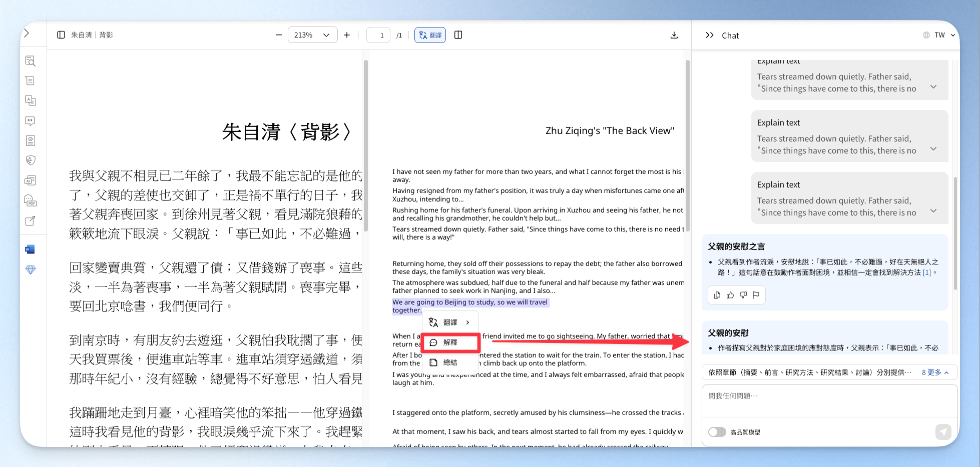Click the diamond premium icon in the sidebar
980x467 pixels.
[x=31, y=269]
